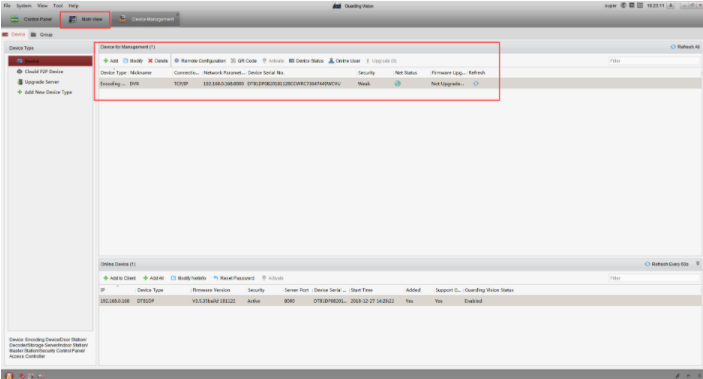Select the DVR nickname cell
Screen dimensions: 703x379
(135, 84)
